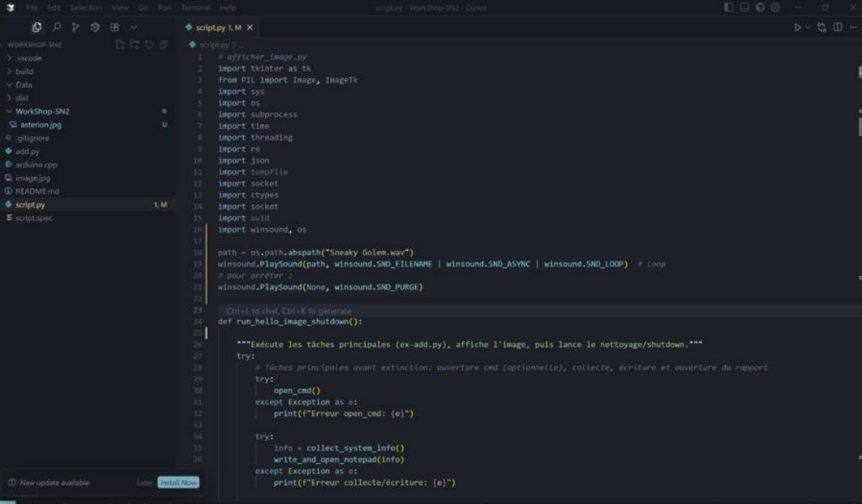Viewport: 862px width, 504px height.
Task: Open the Edit menu
Action: click(53, 8)
